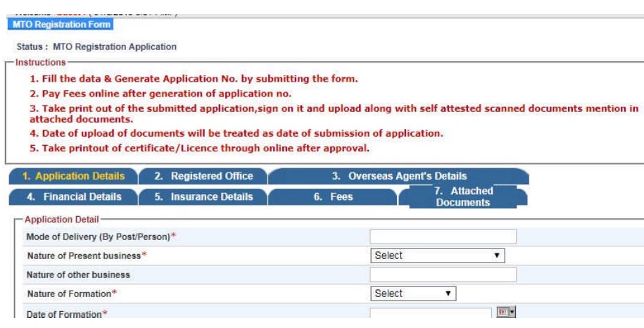Switch to the Application Details tab

coord(73,176)
